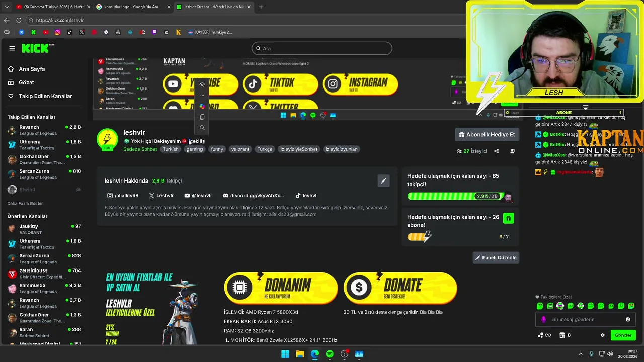Viewport: 644px width, 362px height.
Task: Click the share icon near viewer count
Action: click(x=496, y=151)
